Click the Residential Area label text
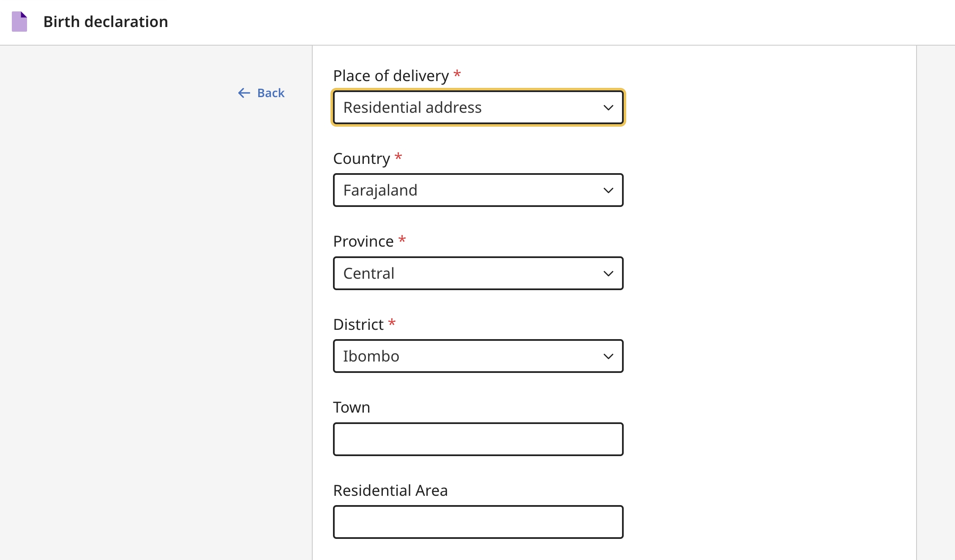The image size is (955, 560). click(390, 491)
